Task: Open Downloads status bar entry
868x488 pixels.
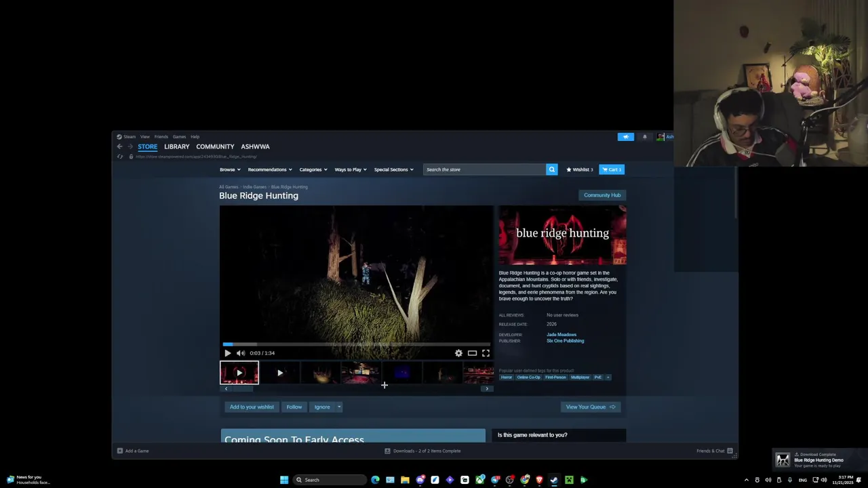Action: pyautogui.click(x=422, y=451)
